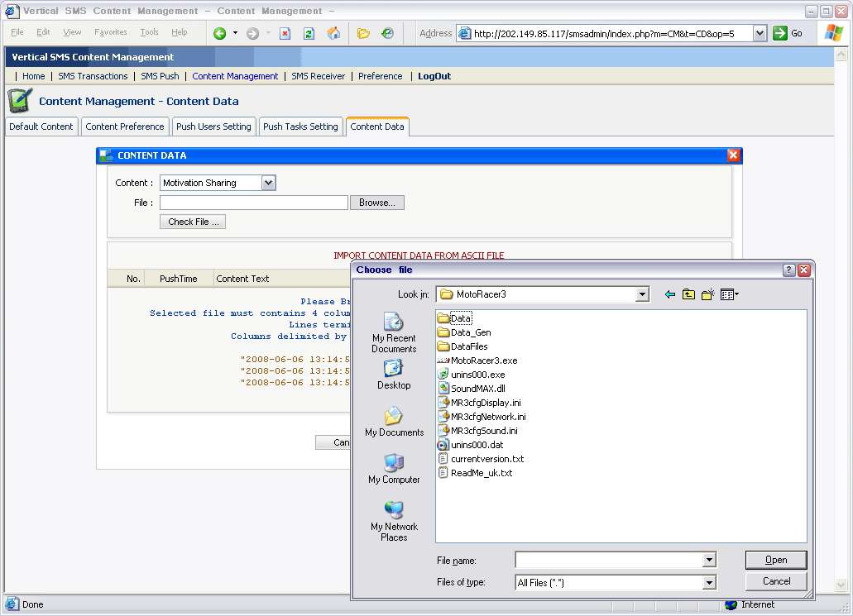
Task: Create new folder icon in file dialog
Action: pyautogui.click(x=707, y=294)
